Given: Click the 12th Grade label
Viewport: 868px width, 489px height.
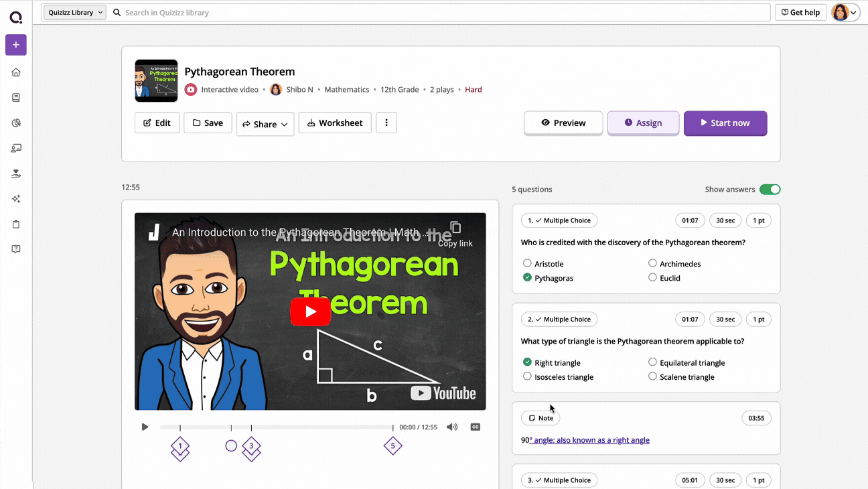Looking at the screenshot, I should pyautogui.click(x=400, y=90).
